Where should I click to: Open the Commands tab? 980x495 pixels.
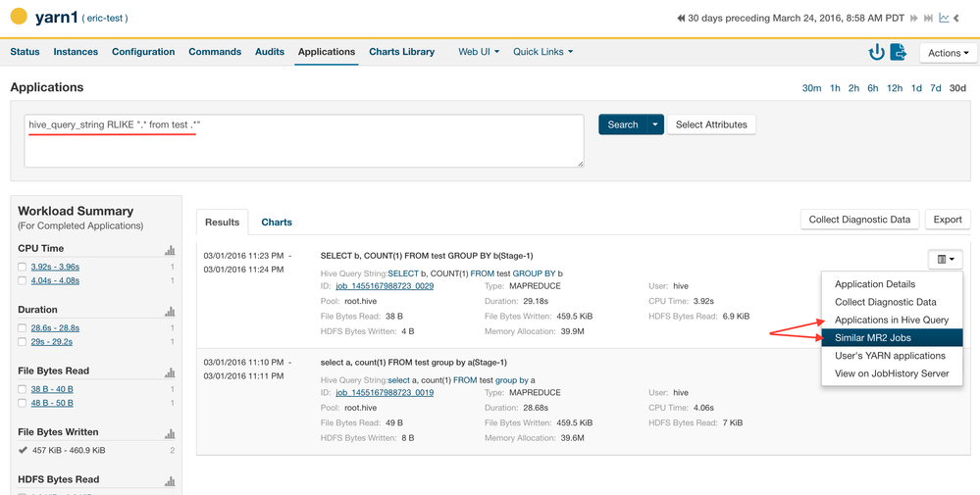(215, 52)
